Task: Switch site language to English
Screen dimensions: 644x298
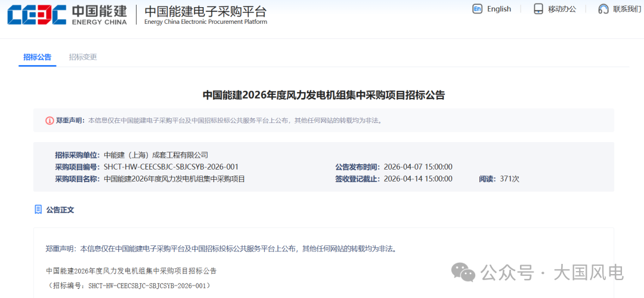Action: (x=499, y=9)
